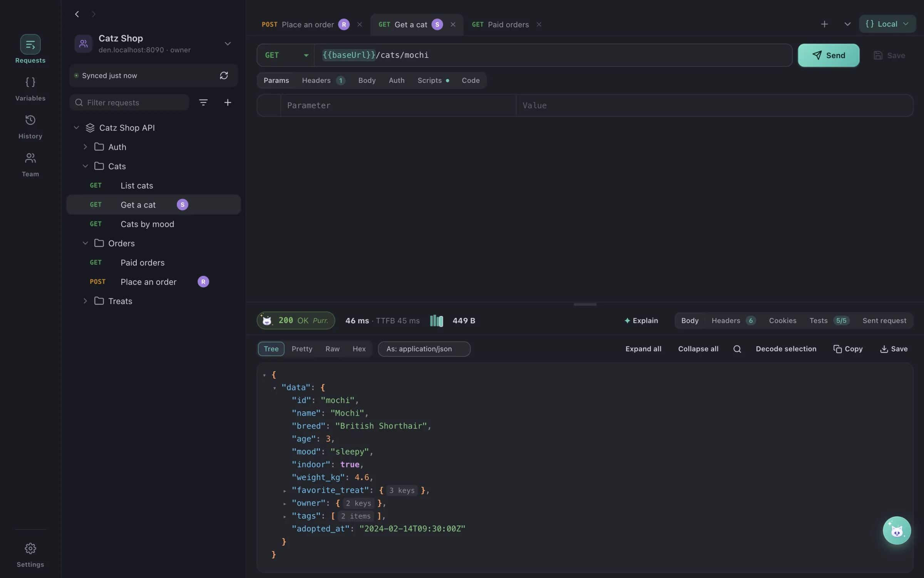Click Expand all in response

pyautogui.click(x=643, y=349)
